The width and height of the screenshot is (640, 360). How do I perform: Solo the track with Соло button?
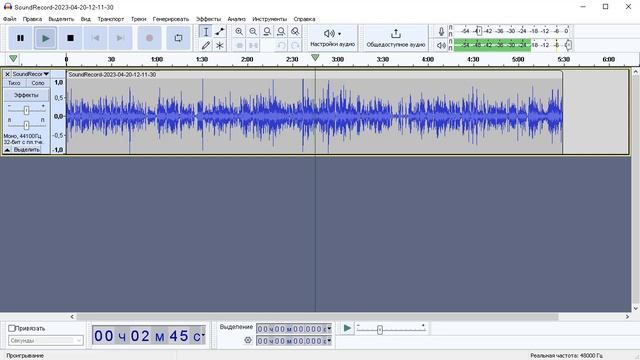click(x=38, y=83)
